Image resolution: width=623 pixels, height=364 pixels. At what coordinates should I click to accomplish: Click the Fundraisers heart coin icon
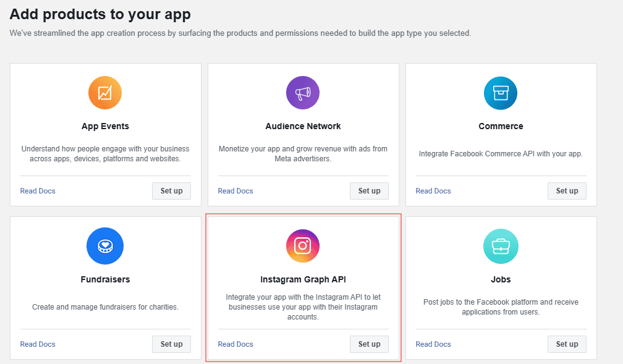[105, 246]
